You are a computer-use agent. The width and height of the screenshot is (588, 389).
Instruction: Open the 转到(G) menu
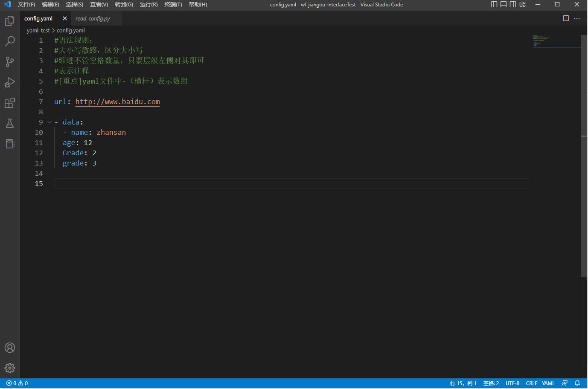coord(124,5)
